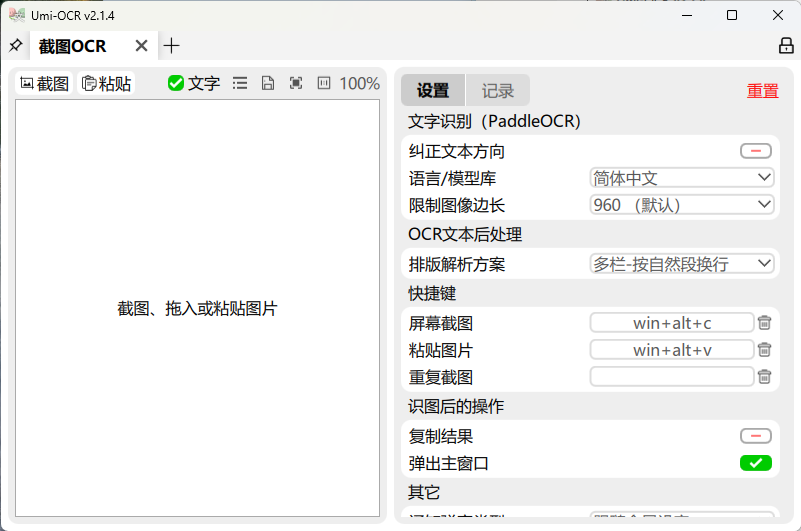
Task: Expand the 限制图像边长 dropdown
Action: [x=682, y=205]
